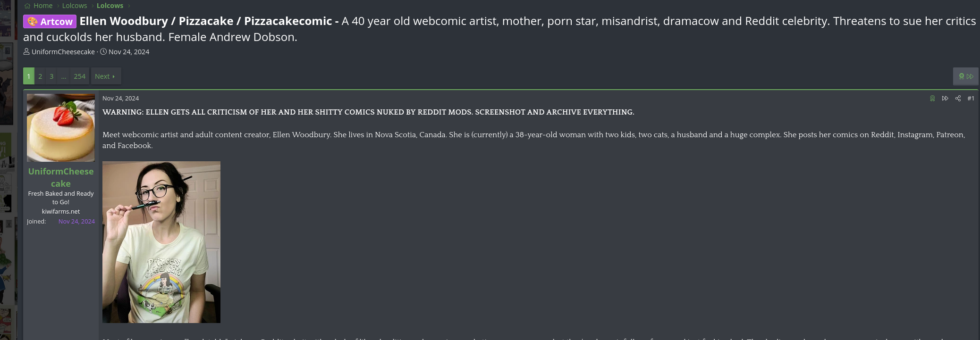Expand the ellipsis page jump in pagination
The width and height of the screenshot is (980, 340).
click(x=64, y=76)
